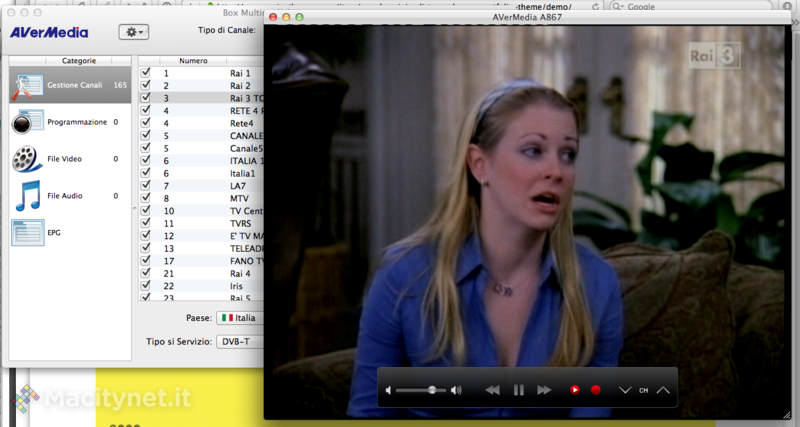Screen dimensions: 800x427
Task: Uncheck the MTV channel checkbox
Action: 145,197
